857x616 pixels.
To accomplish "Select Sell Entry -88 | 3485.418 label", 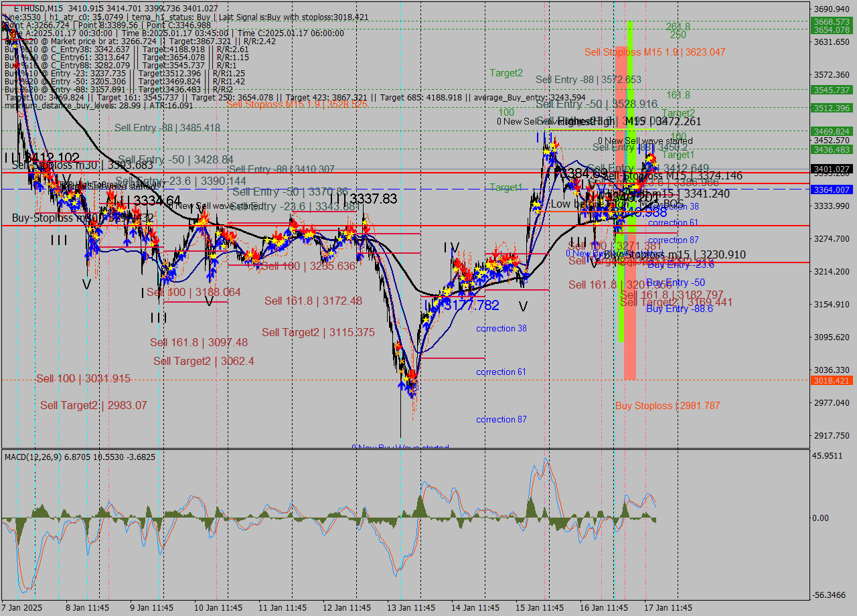I will pos(167,127).
